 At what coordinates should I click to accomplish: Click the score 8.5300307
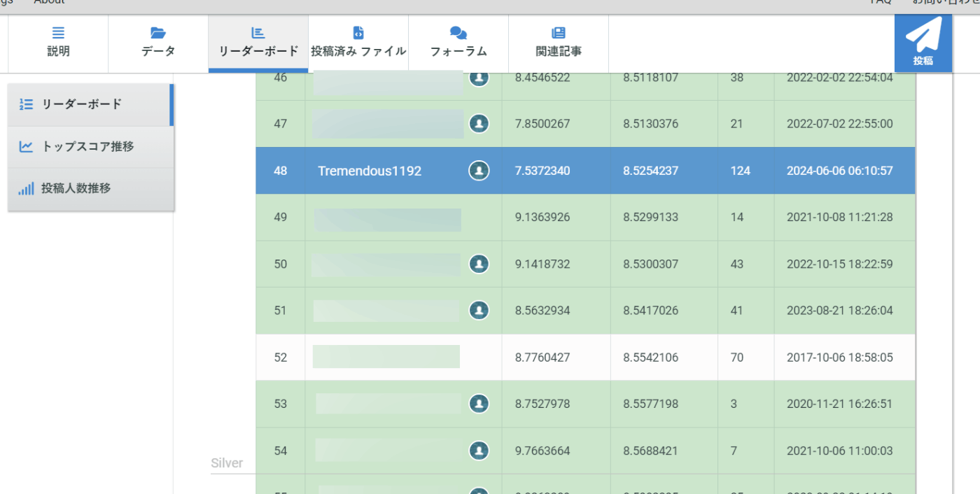[x=651, y=264]
